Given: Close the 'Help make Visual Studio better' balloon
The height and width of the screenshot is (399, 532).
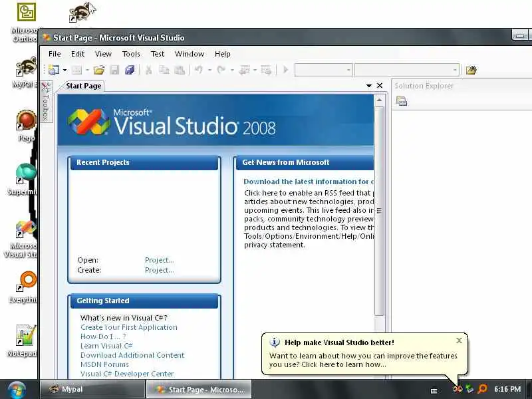Looking at the screenshot, I should tap(459, 340).
